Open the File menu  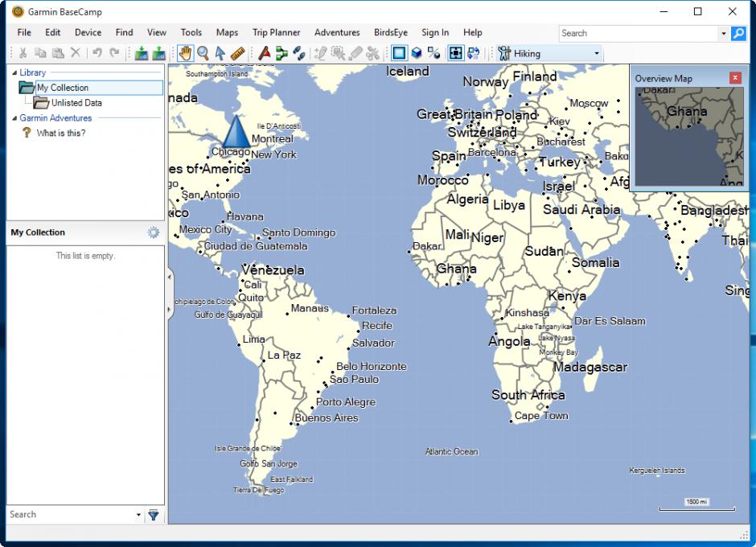pos(24,32)
